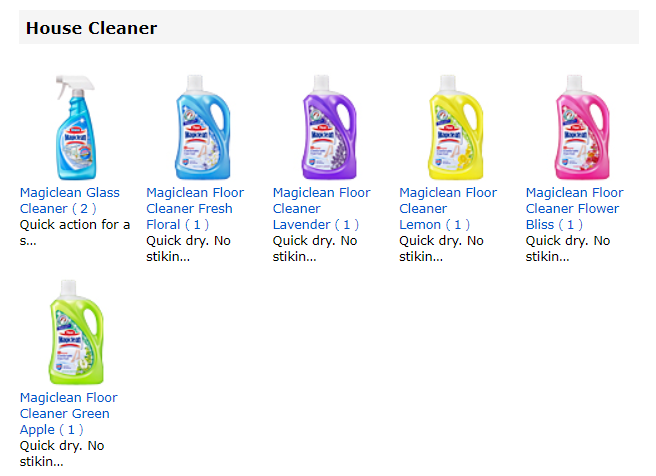Click the description text under Flower Bliss
Screen dimensions: 656x476
click(x=567, y=248)
